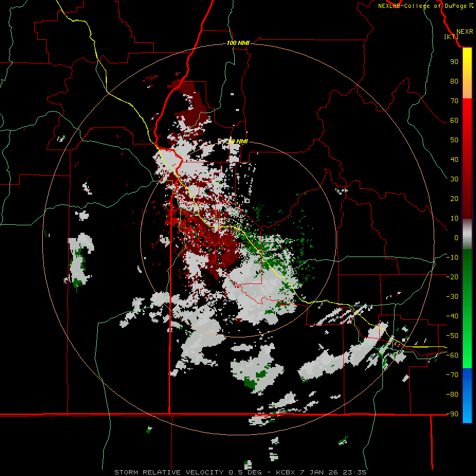Click the -80 knot scale value
The width and height of the screenshot is (476, 476).
(x=452, y=395)
